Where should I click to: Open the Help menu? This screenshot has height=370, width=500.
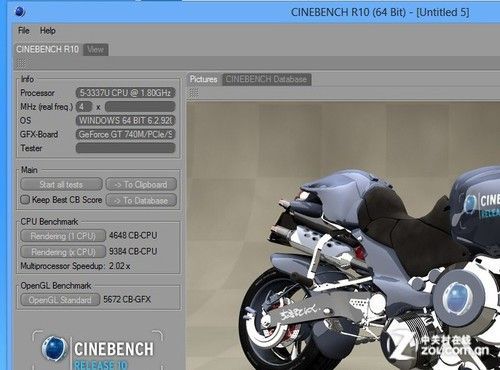(x=48, y=31)
